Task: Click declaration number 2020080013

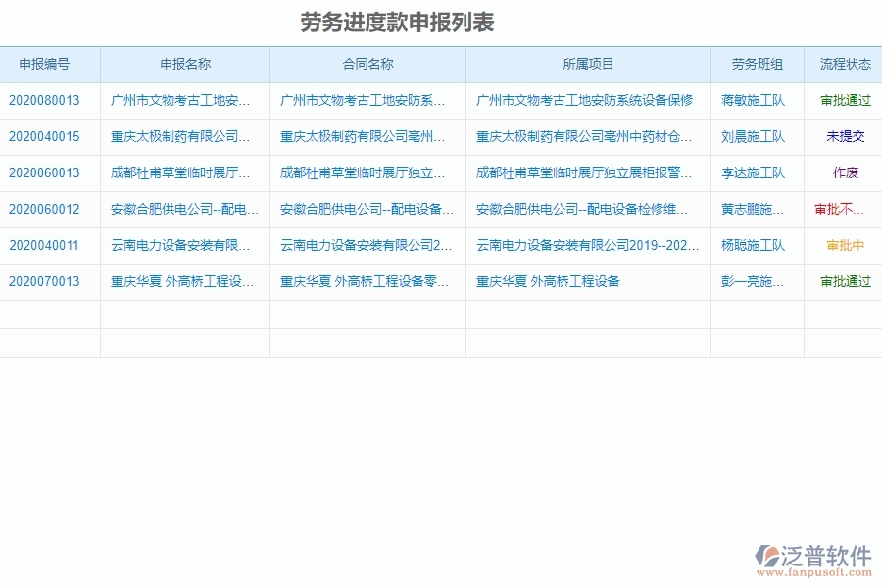Action: point(45,101)
